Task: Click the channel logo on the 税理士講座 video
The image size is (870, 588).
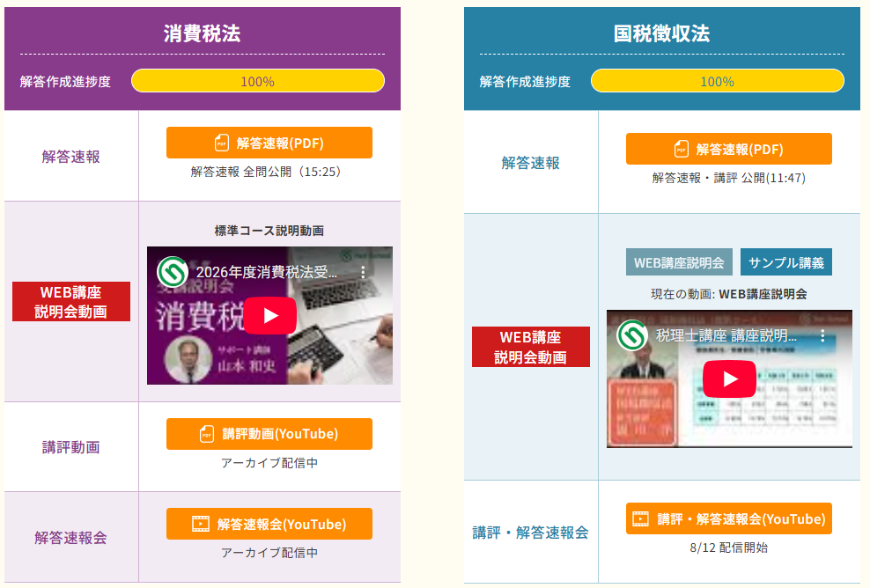Action: (x=632, y=335)
